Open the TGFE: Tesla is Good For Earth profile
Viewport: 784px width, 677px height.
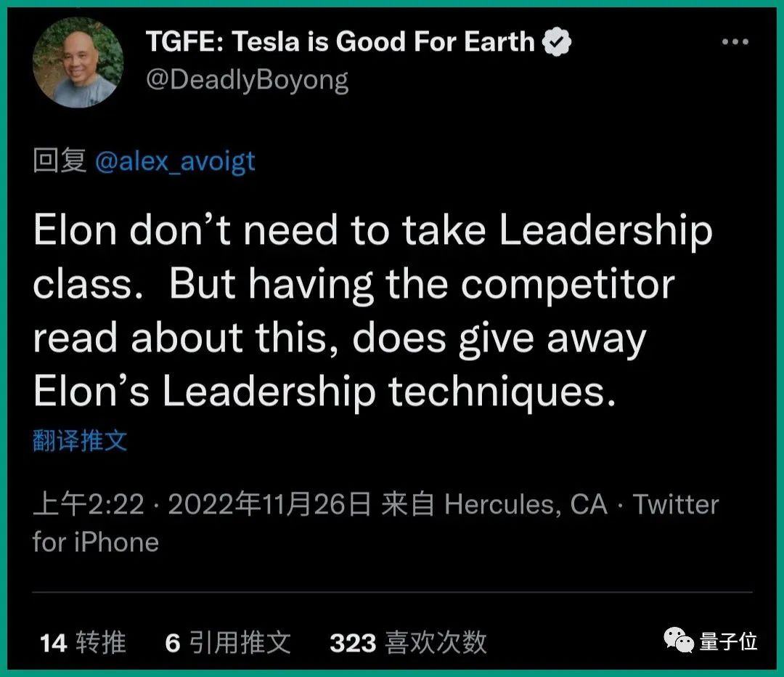pyautogui.click(x=340, y=42)
